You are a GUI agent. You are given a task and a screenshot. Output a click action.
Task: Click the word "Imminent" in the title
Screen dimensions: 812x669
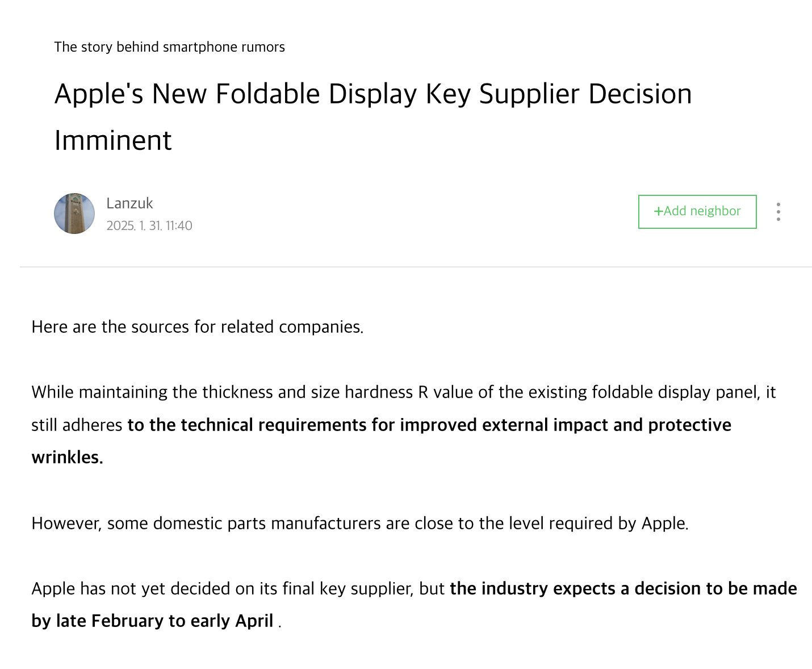pyautogui.click(x=113, y=140)
